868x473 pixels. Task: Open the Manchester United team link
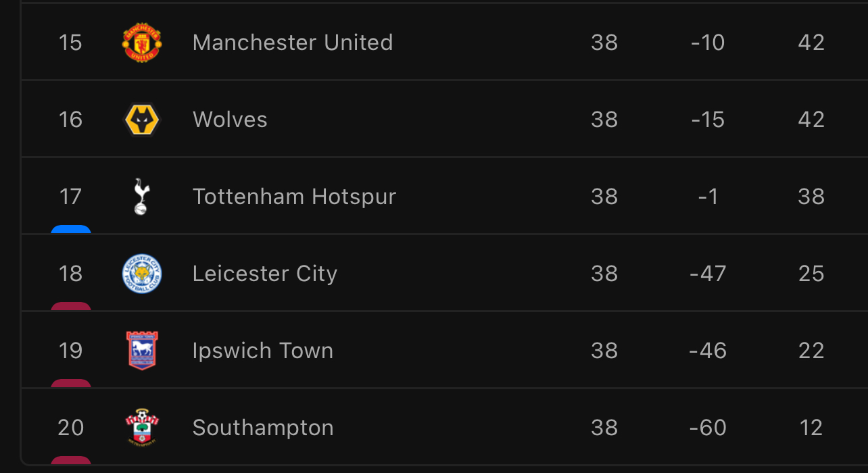(x=293, y=43)
